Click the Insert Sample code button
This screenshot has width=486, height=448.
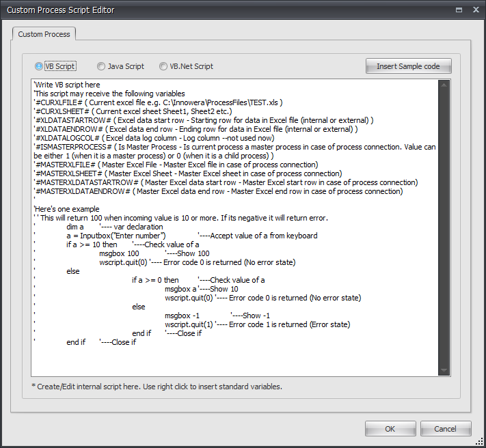[x=408, y=66]
